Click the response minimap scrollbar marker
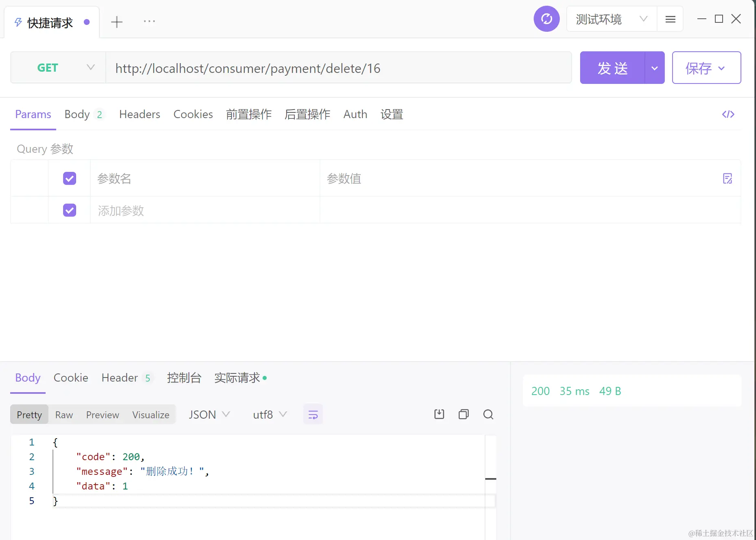 tap(491, 479)
